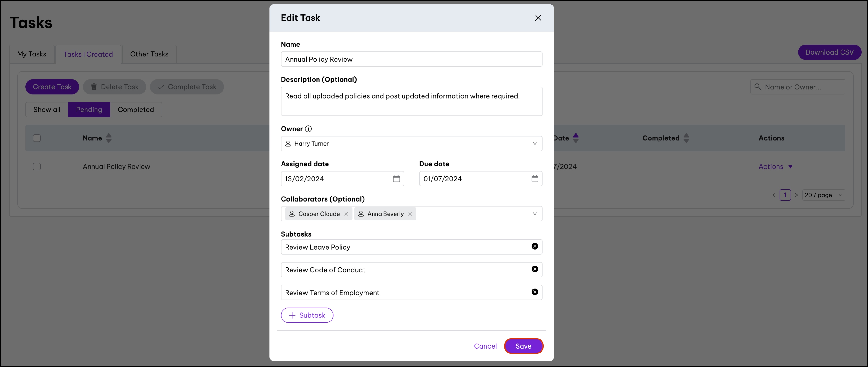Remove Casper Claude from collaborators
This screenshot has height=367, width=868.
point(346,214)
